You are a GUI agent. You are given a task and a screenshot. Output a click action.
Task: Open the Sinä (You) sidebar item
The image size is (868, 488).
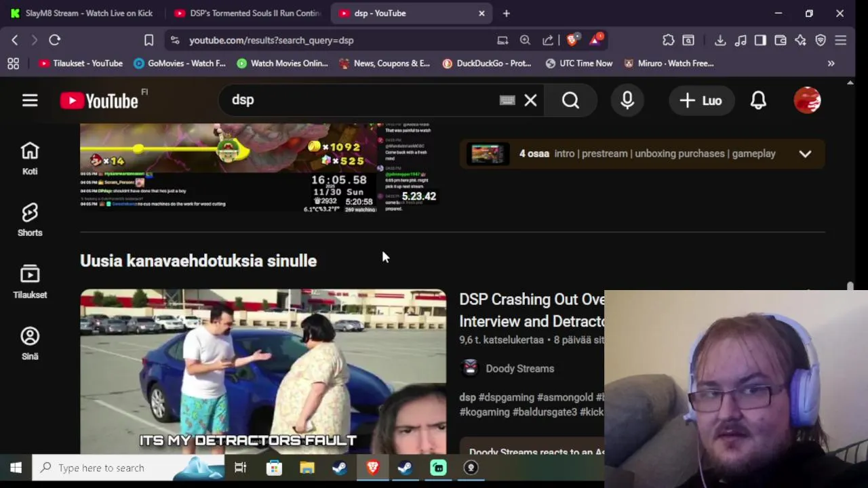pyautogui.click(x=30, y=344)
